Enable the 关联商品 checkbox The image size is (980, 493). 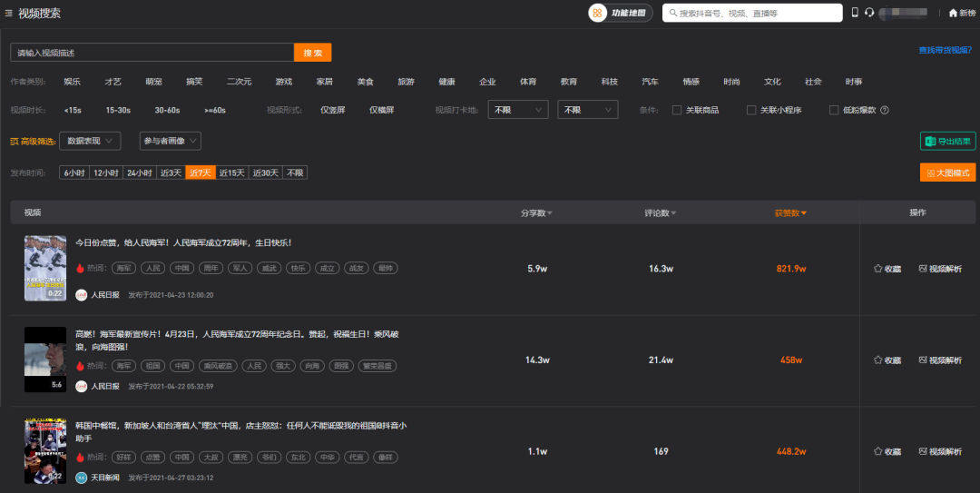click(x=677, y=111)
